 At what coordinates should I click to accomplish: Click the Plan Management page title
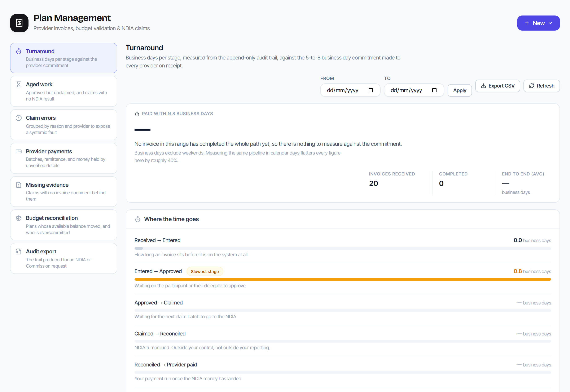pyautogui.click(x=72, y=18)
